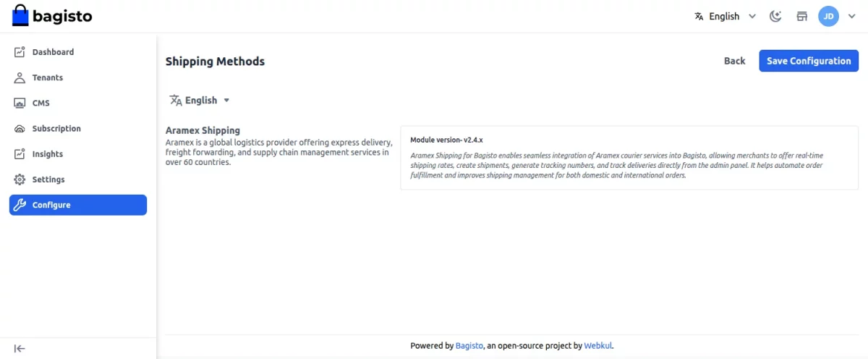Click Save Configuration button
The image size is (868, 359).
click(809, 61)
